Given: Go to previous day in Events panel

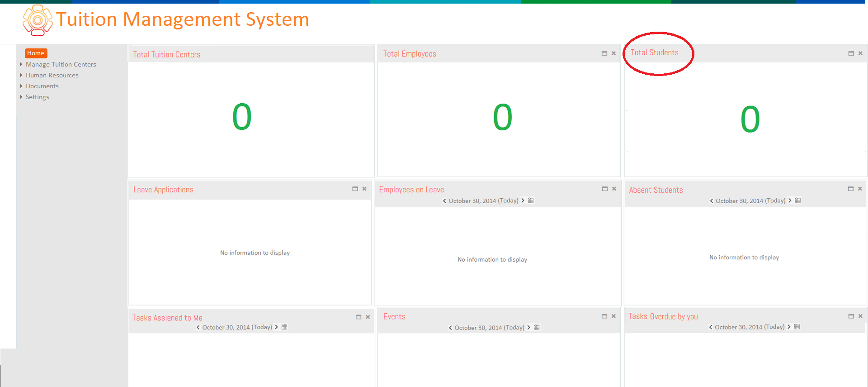Looking at the screenshot, I should pos(450,328).
